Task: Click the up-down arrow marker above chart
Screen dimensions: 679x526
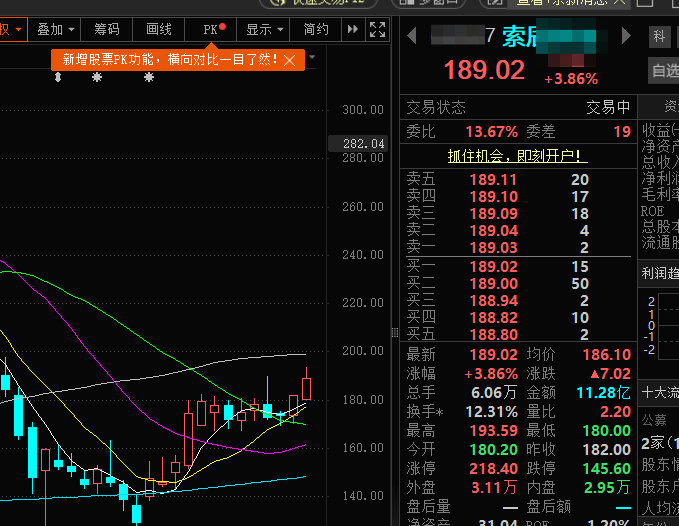Action: (58, 77)
